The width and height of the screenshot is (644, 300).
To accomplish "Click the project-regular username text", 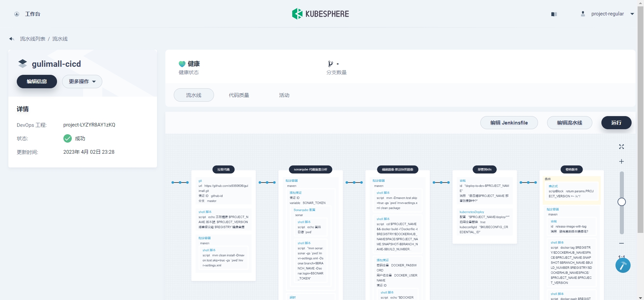I will coord(607,14).
